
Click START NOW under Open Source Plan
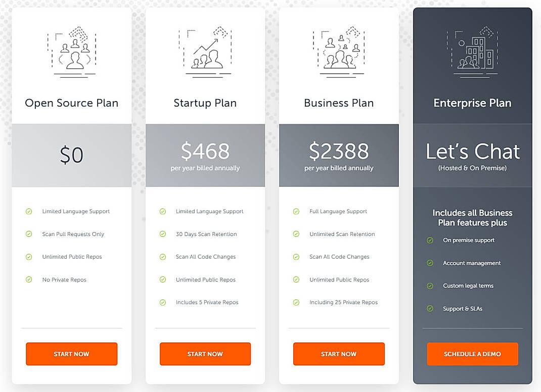(x=71, y=354)
